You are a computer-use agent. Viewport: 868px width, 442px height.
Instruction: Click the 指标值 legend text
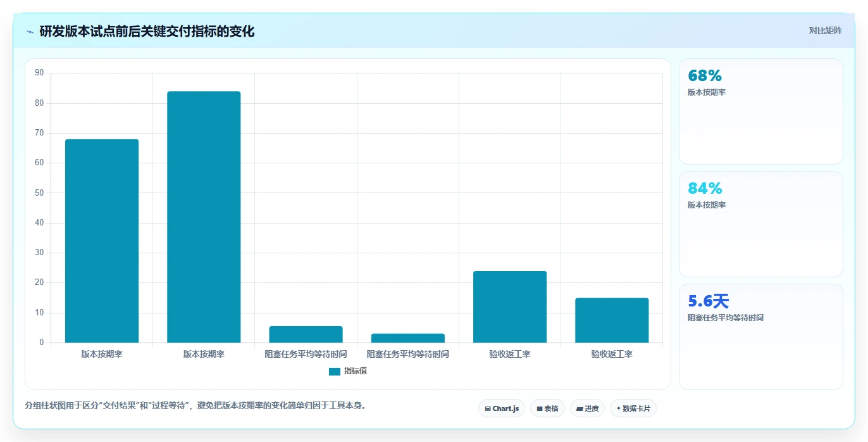pos(356,371)
